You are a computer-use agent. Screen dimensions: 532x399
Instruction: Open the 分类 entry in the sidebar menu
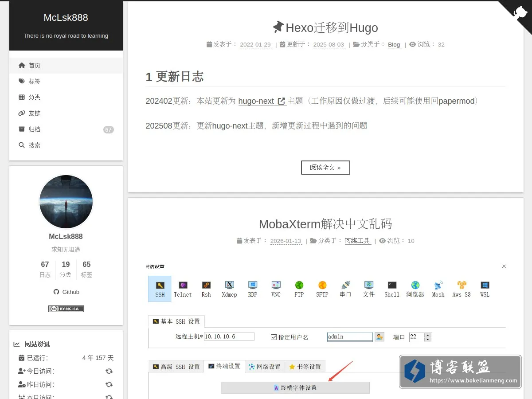(66, 97)
